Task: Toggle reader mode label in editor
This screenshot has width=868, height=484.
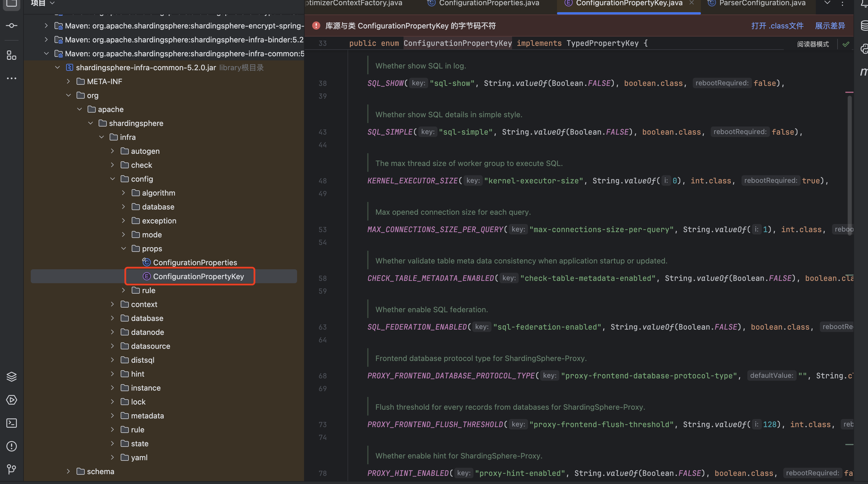Action: pyautogui.click(x=813, y=44)
